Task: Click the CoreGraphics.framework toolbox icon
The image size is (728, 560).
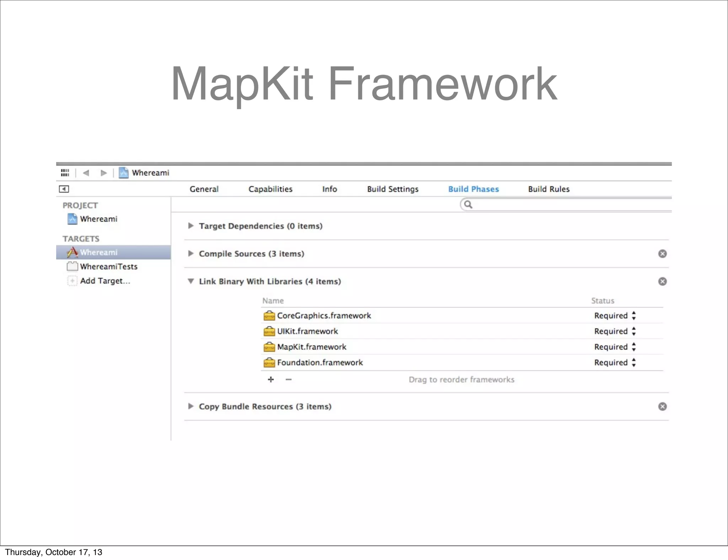Action: click(x=269, y=316)
